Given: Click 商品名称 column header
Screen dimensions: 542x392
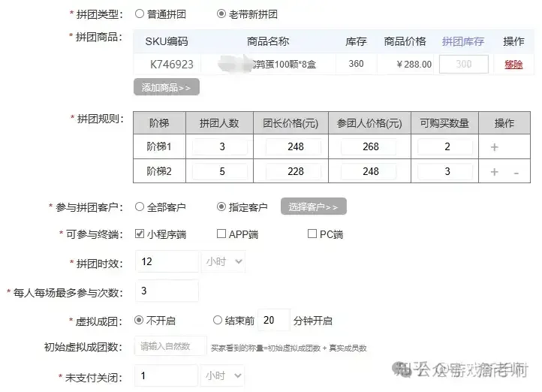Looking at the screenshot, I should 268,41.
